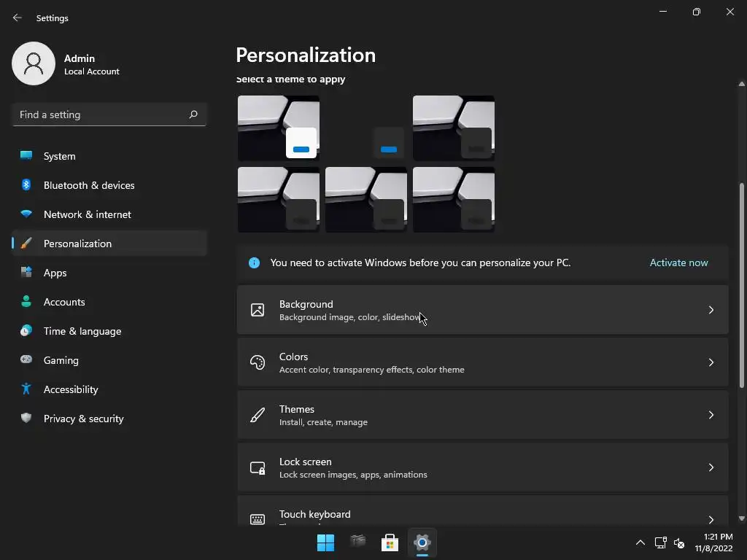This screenshot has width=747, height=560.
Task: Go to Accounts category
Action: pos(109,302)
